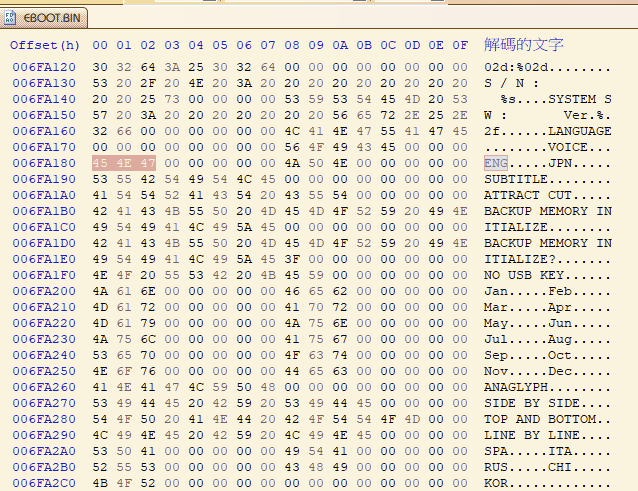Select the 00 column header
Image resolution: width=638 pixels, height=491 pixels.
(100, 46)
